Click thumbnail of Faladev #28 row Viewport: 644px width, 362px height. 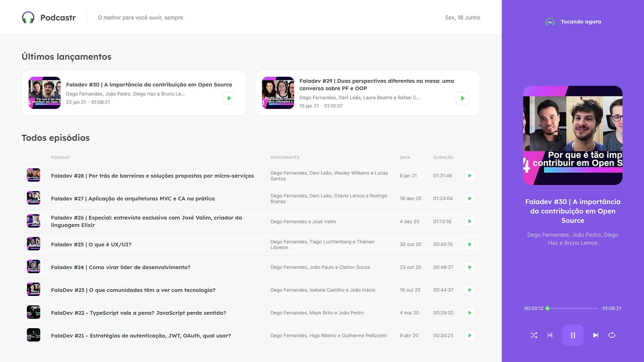pyautogui.click(x=34, y=175)
